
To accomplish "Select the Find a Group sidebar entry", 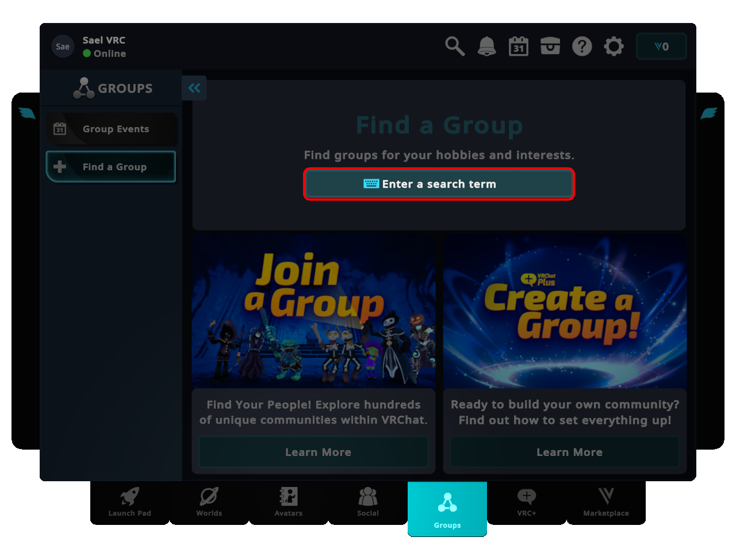I will click(x=110, y=166).
